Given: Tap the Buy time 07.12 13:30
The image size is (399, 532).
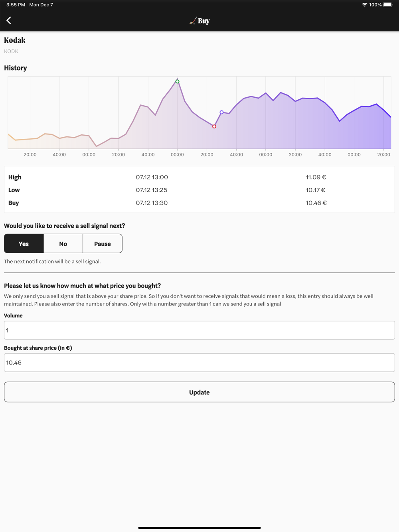Looking at the screenshot, I should coord(152,203).
